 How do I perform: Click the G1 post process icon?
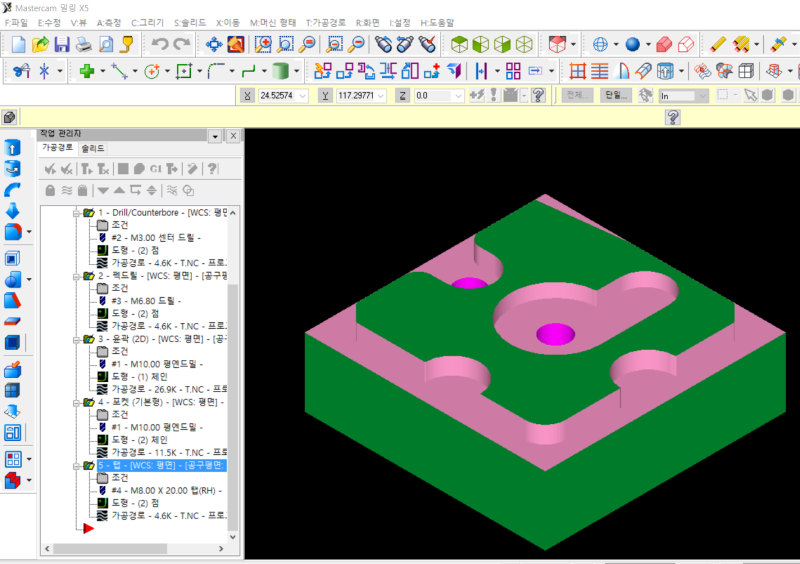156,168
